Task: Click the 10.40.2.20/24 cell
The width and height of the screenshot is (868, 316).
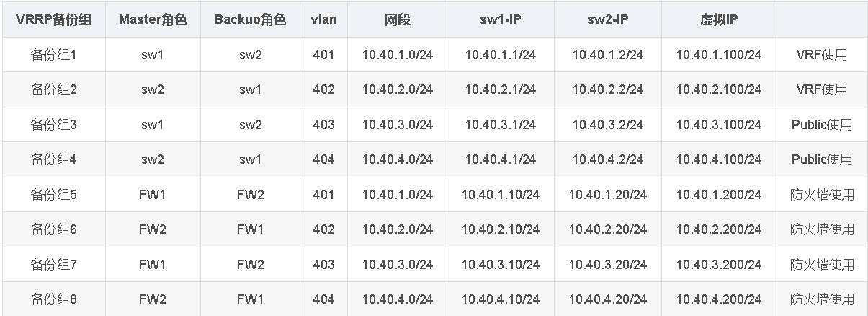Action: click(608, 229)
